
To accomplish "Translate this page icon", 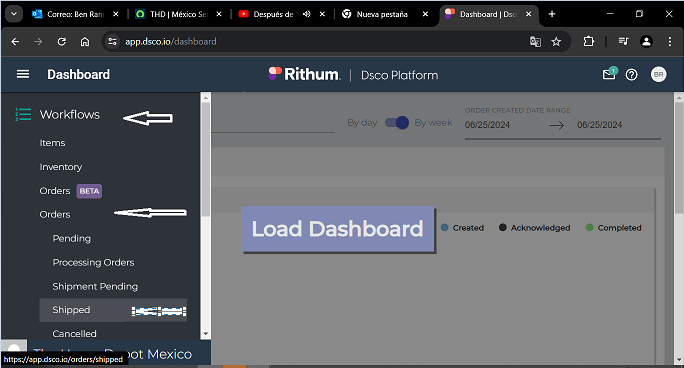I will pyautogui.click(x=535, y=42).
